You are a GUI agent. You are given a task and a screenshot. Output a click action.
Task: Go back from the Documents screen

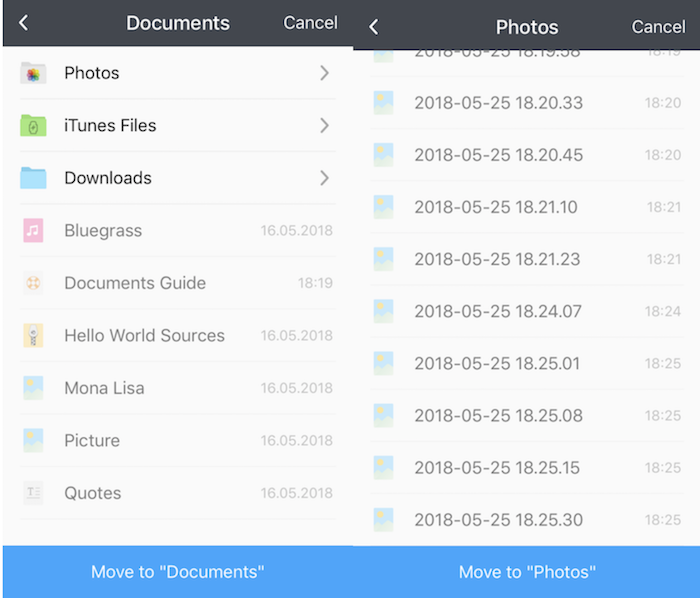(x=24, y=23)
